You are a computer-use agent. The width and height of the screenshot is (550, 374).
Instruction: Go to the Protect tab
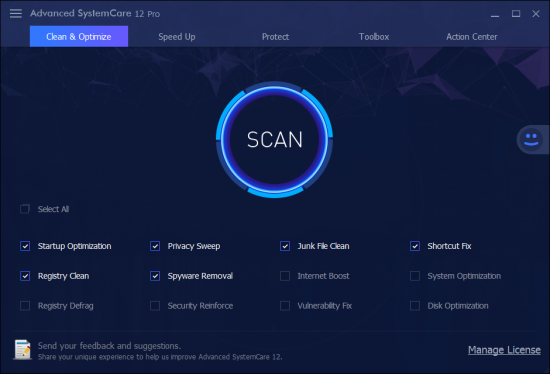tap(275, 36)
